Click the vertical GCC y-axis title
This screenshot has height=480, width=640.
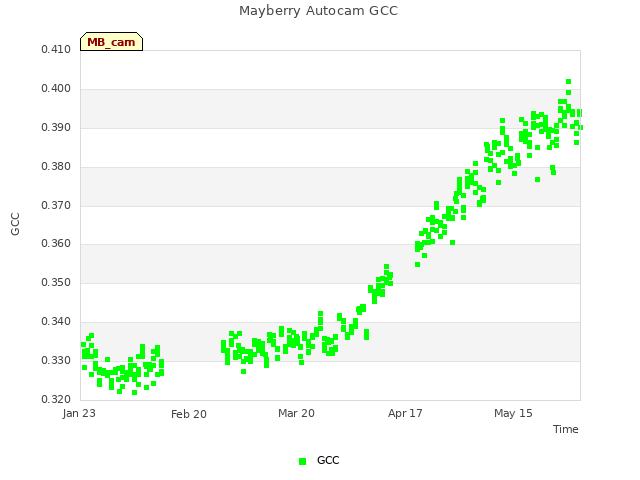(x=15, y=224)
